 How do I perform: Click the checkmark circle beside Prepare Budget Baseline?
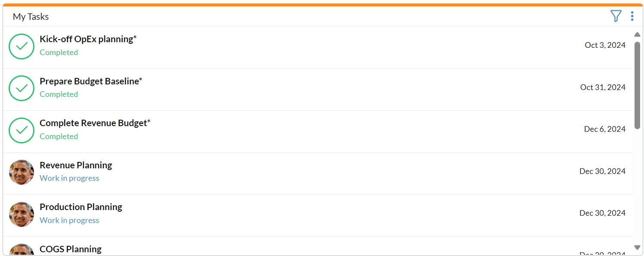click(22, 88)
